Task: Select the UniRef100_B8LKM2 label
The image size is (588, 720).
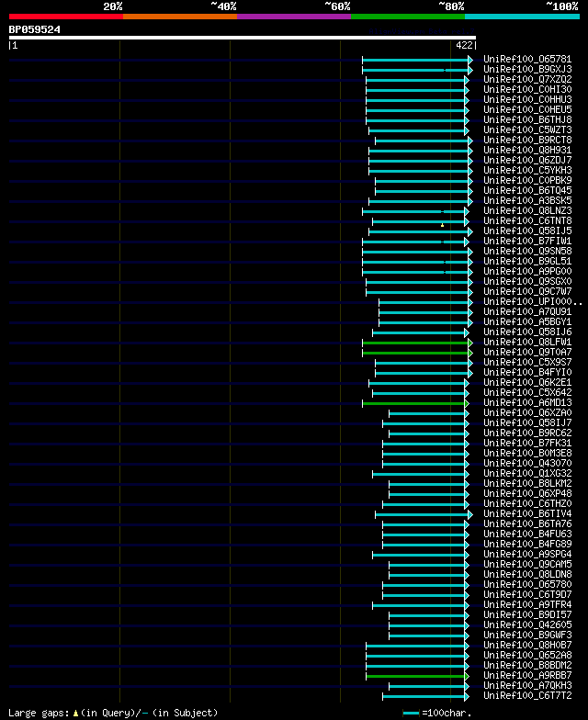Action: coord(527,483)
